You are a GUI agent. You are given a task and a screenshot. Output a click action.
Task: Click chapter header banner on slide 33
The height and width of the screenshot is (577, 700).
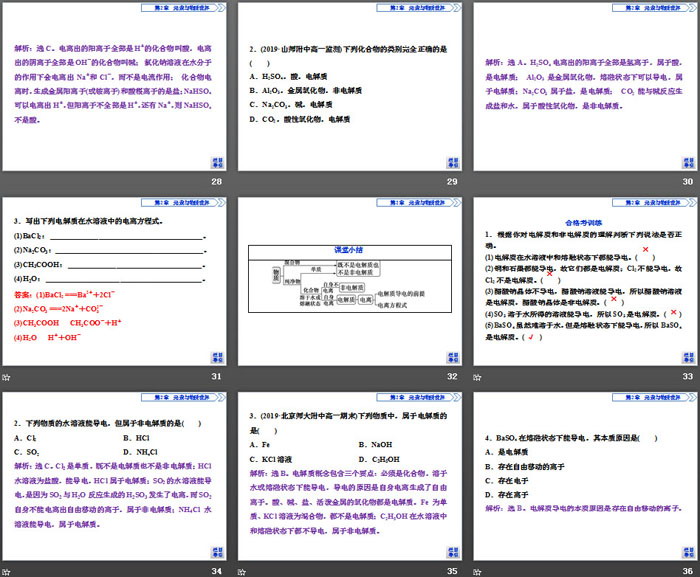[x=654, y=203]
